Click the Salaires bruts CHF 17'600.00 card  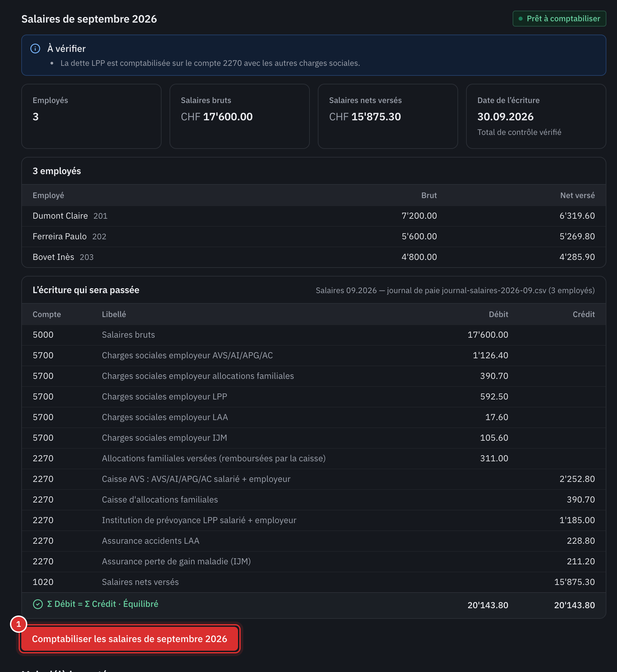click(239, 116)
